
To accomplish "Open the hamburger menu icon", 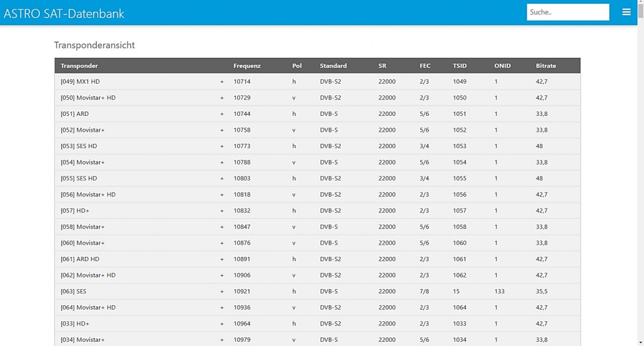I will coord(626,12).
